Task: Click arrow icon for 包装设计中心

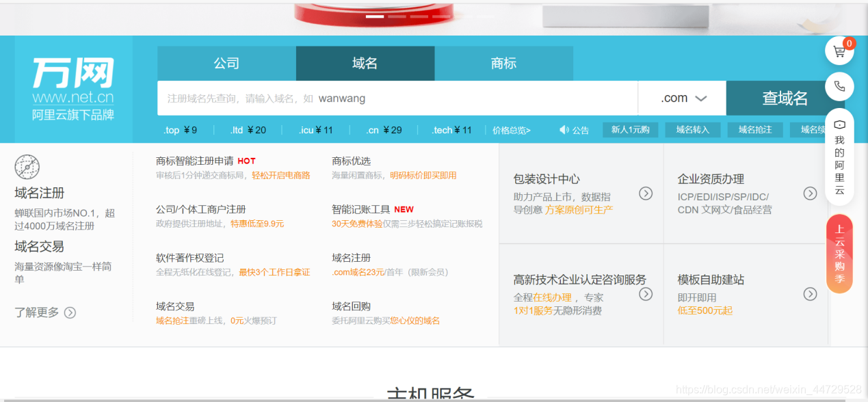Action: pos(646,193)
